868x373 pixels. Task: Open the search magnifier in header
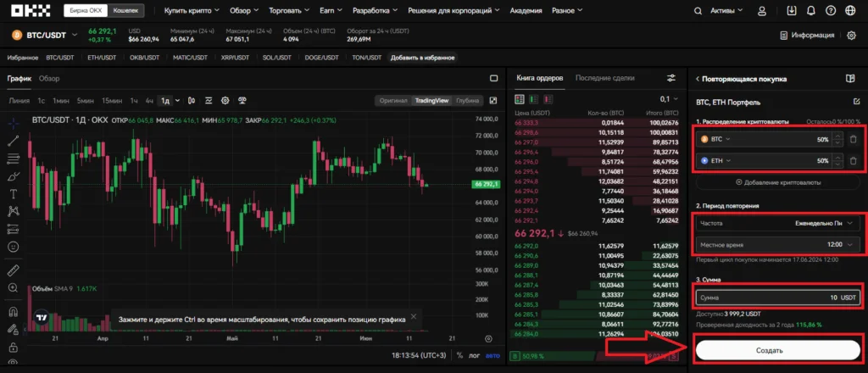coord(698,10)
